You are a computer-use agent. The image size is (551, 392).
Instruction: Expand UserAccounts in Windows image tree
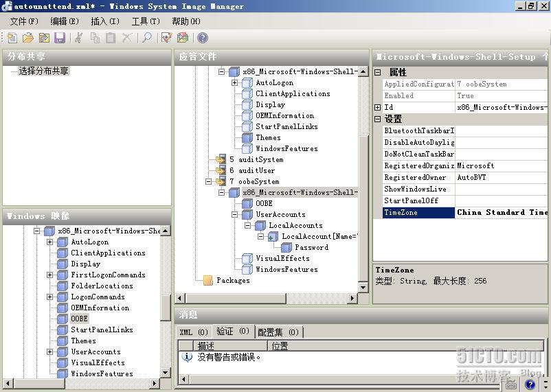click(50, 351)
